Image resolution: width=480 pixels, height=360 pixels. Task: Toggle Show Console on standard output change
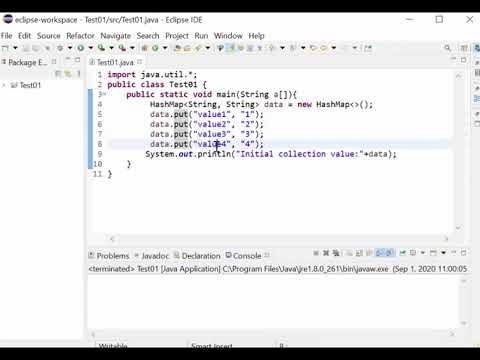click(x=379, y=253)
